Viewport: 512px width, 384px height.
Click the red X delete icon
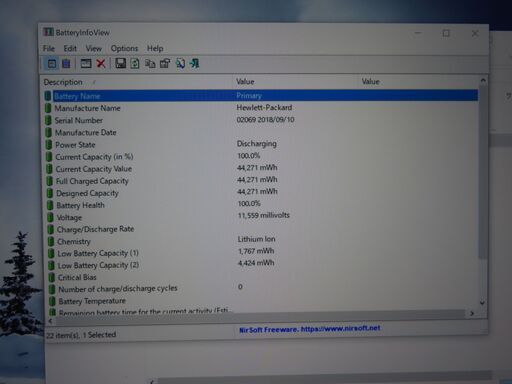[101, 63]
